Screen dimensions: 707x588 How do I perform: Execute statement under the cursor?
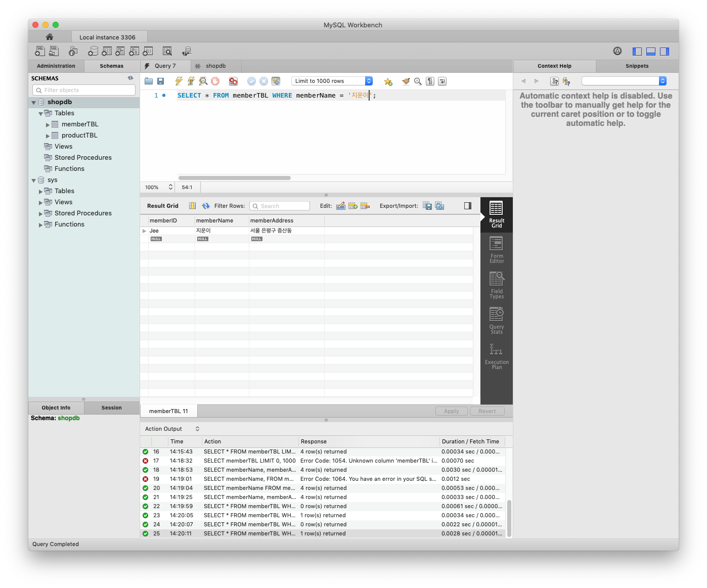pos(191,81)
